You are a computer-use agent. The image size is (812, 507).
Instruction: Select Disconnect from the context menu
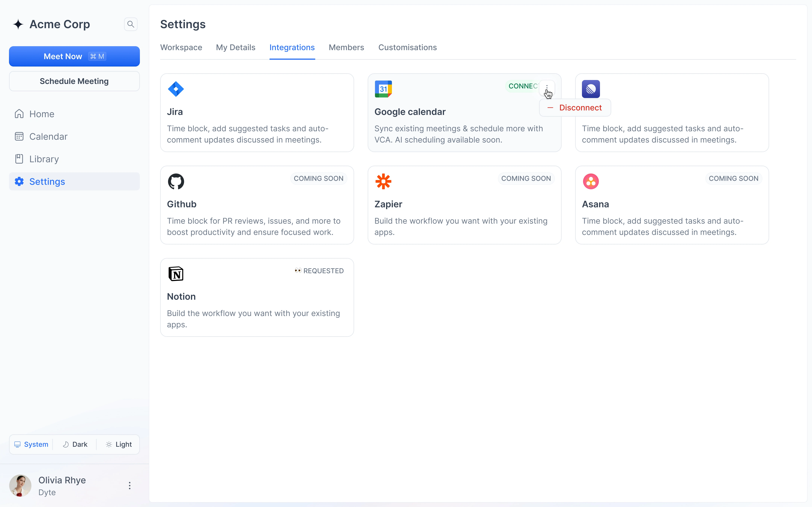574,107
